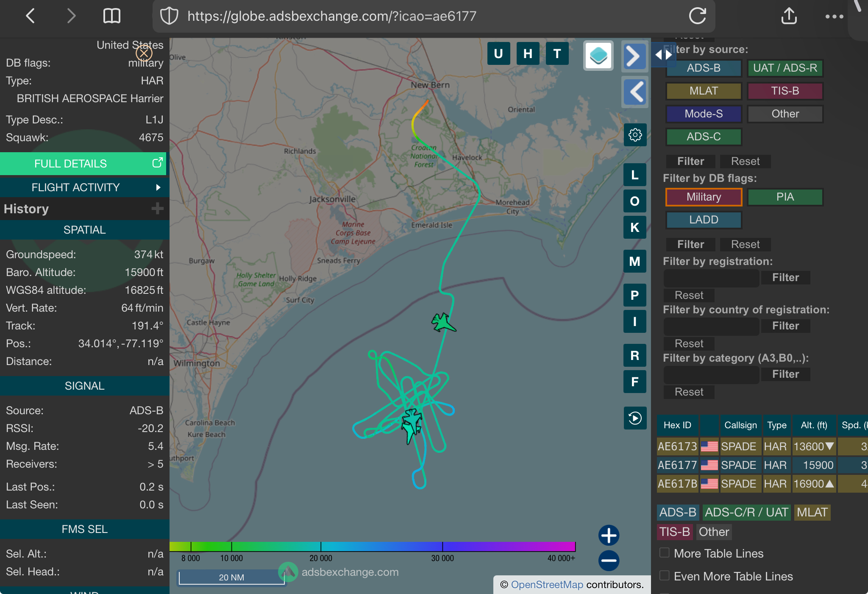Viewport: 868px width, 594px height.
Task: Click the left chevron sidebar button
Action: click(634, 92)
